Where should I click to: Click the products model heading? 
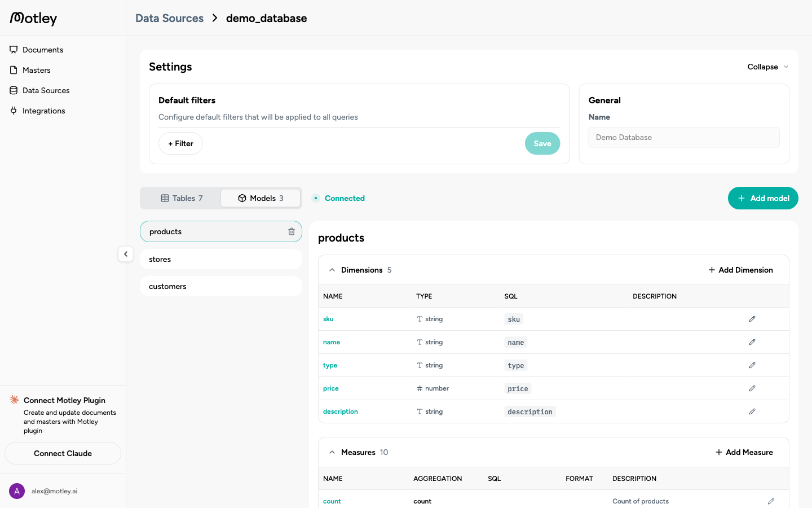tap(341, 238)
